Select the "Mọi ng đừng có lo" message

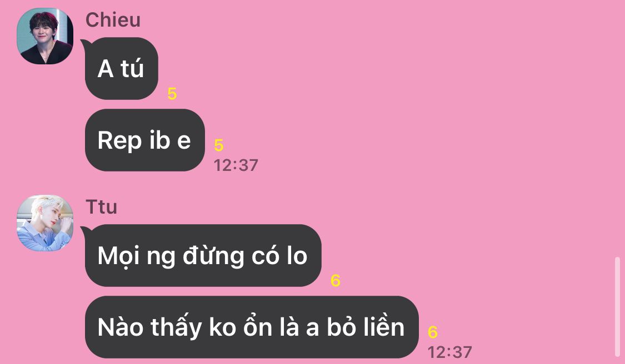[x=203, y=255]
